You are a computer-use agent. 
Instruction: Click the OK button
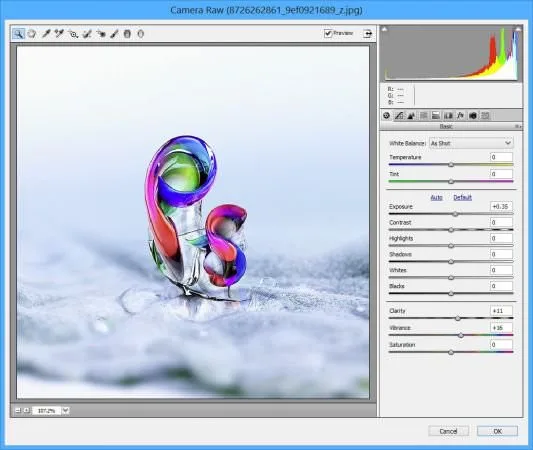pos(497,431)
